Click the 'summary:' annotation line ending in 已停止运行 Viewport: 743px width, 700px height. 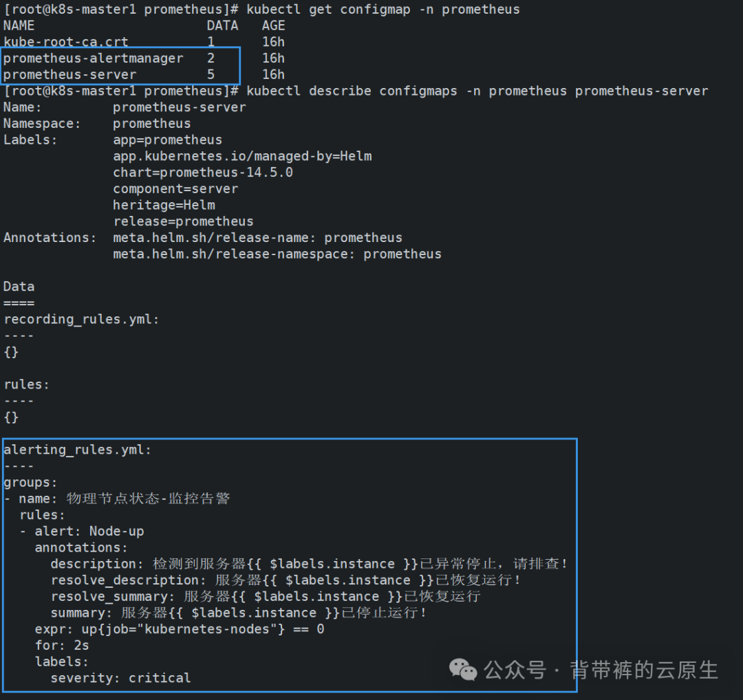239,613
